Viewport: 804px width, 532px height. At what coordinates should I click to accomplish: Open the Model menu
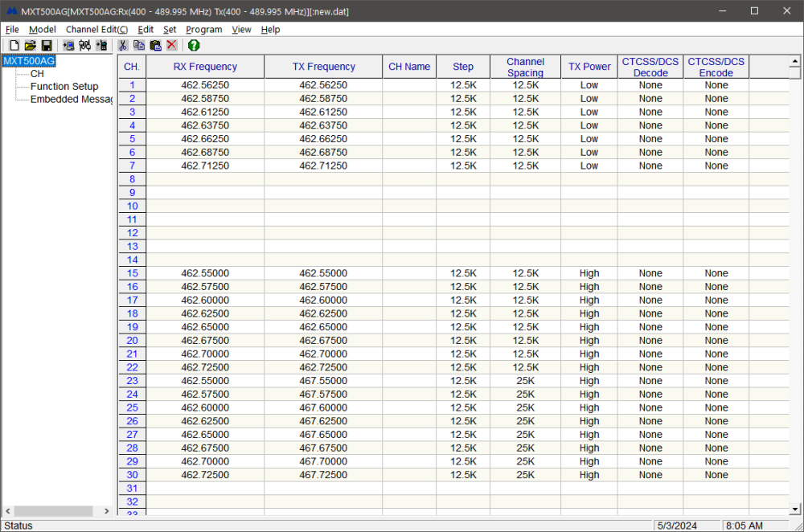pyautogui.click(x=42, y=29)
